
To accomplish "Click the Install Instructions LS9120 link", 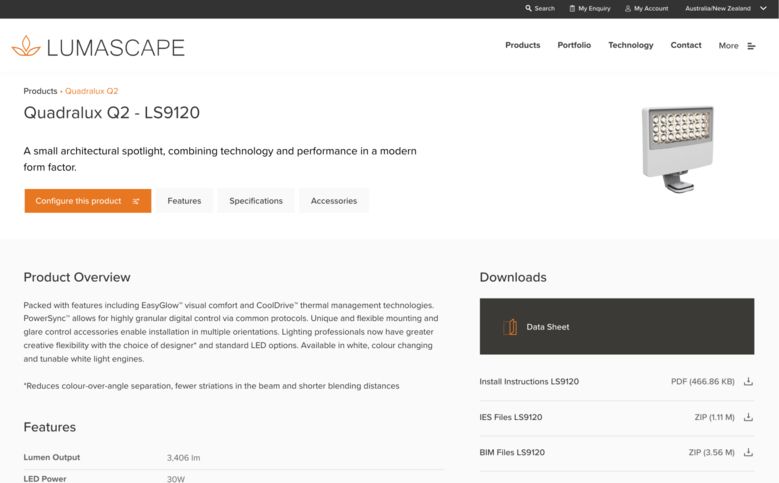I will 529,382.
